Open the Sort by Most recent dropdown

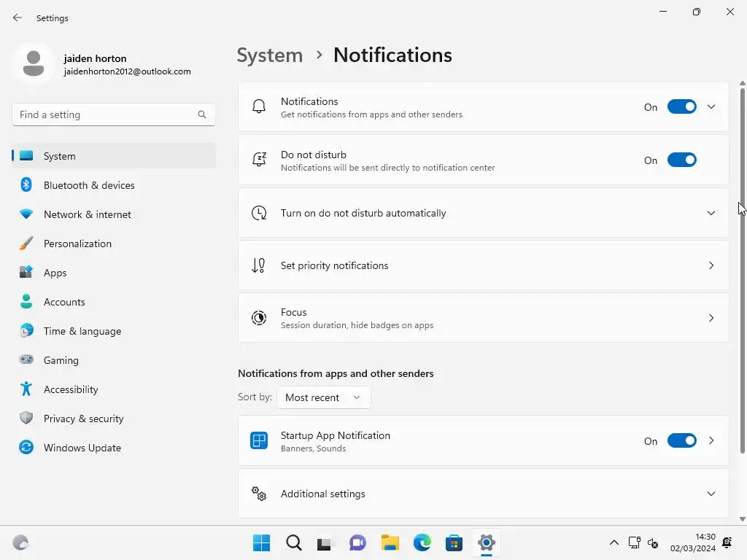pyautogui.click(x=323, y=397)
